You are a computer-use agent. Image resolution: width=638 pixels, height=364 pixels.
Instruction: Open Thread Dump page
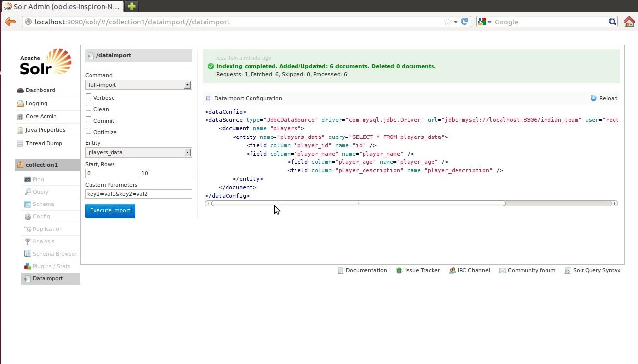tap(44, 144)
